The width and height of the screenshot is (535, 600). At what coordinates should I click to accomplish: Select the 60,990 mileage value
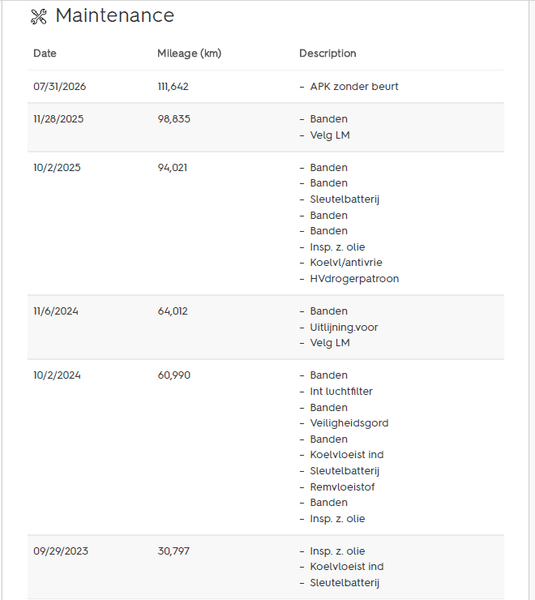click(x=174, y=375)
